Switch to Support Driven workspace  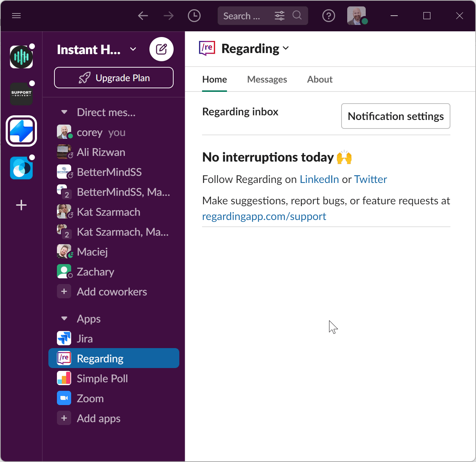click(21, 94)
